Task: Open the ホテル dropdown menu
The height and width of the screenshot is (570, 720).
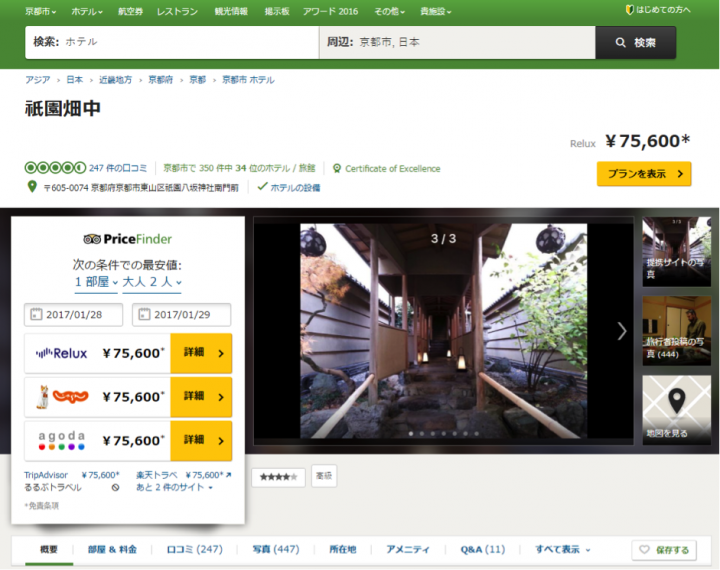Action: pyautogui.click(x=87, y=11)
